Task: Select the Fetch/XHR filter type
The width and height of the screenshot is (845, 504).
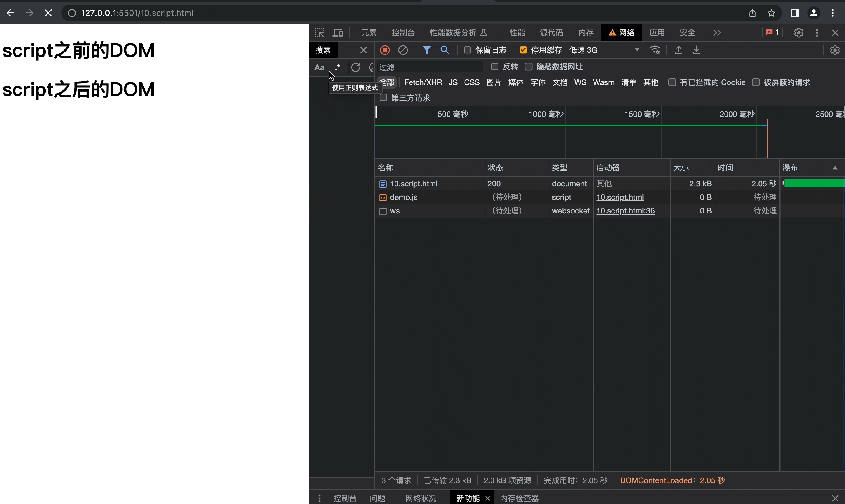Action: pos(423,82)
